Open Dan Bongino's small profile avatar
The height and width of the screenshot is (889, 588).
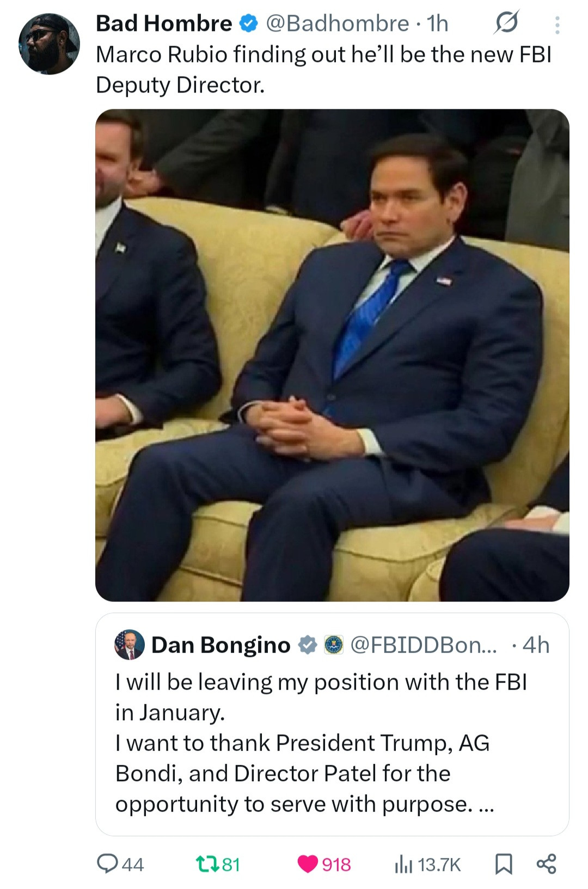[x=130, y=645]
